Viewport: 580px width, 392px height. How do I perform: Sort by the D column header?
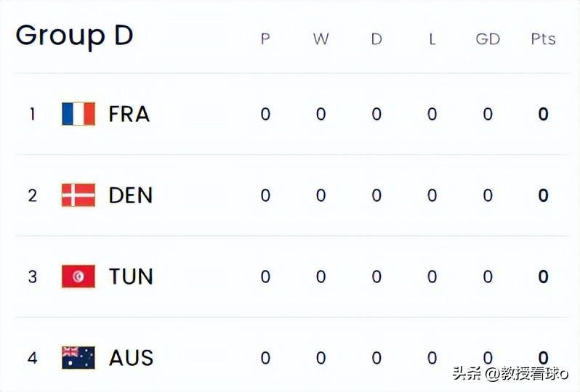376,38
